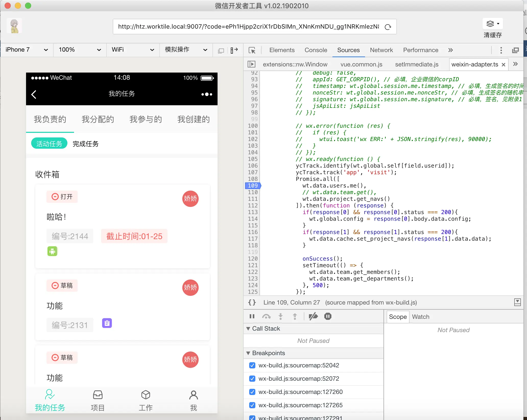Click the inspect element picker icon
Image resolution: width=527 pixels, height=420 pixels.
[252, 50]
